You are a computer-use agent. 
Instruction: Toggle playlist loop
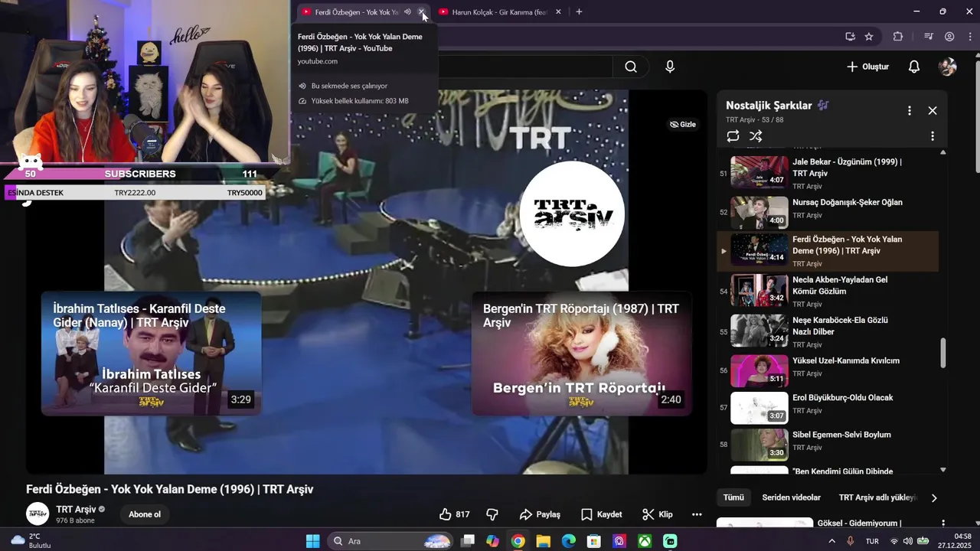coord(733,136)
